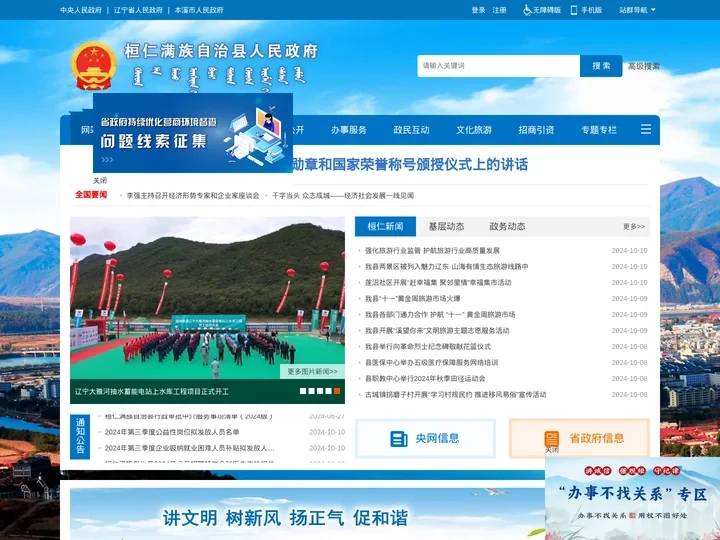Open news 县医保中心举办五级医疗保障服务网络培训

click(431, 363)
